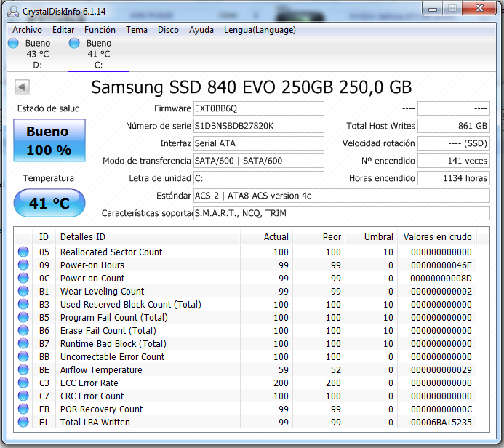Click status orb for Power-on Hours row
This screenshot has width=504, height=448.
(23, 265)
